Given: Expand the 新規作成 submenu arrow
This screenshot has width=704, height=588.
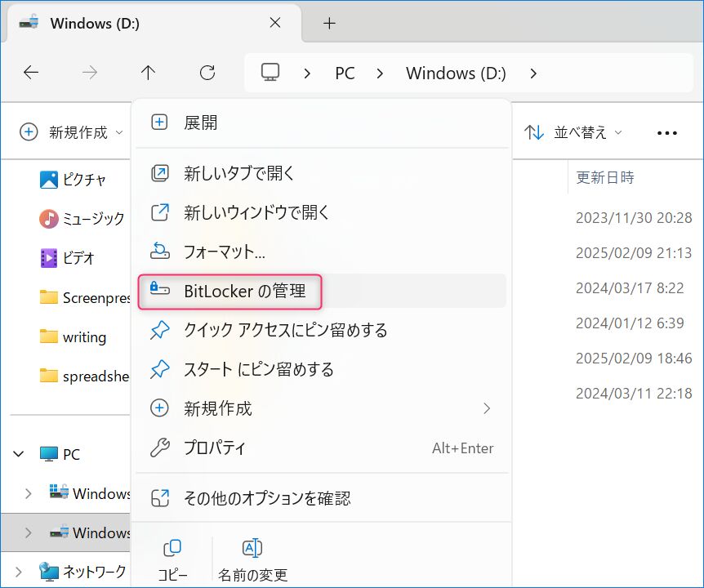Looking at the screenshot, I should 487,408.
